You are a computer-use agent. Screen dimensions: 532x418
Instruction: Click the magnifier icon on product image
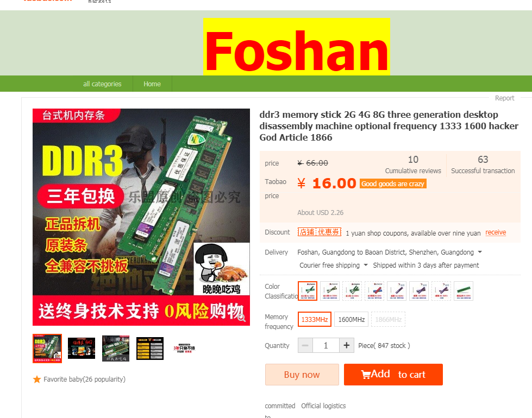point(242,318)
